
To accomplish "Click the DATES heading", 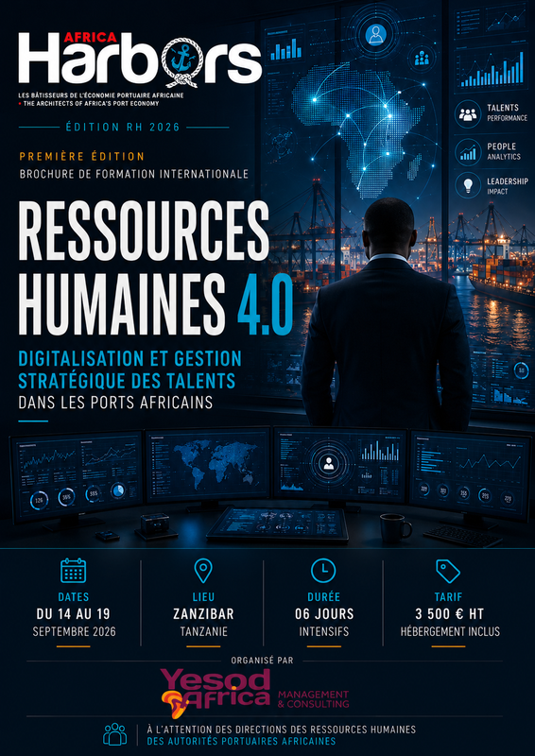I will pyautogui.click(x=74, y=597).
